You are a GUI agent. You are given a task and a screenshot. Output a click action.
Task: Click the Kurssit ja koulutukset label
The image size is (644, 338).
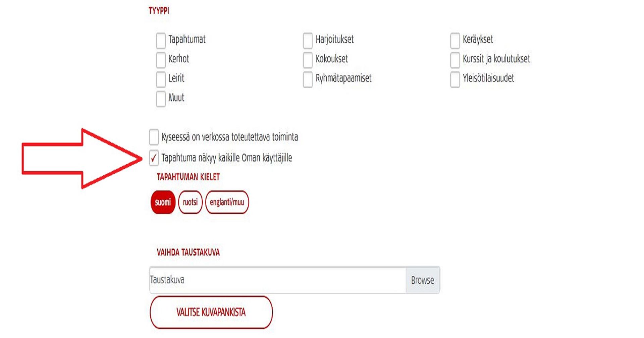(x=496, y=59)
